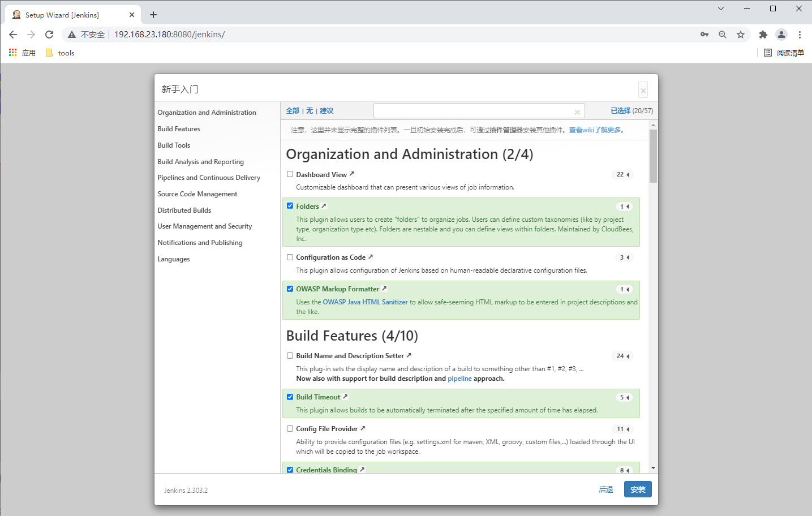The width and height of the screenshot is (812, 516).
Task: Go forward in browser history
Action: coord(31,35)
